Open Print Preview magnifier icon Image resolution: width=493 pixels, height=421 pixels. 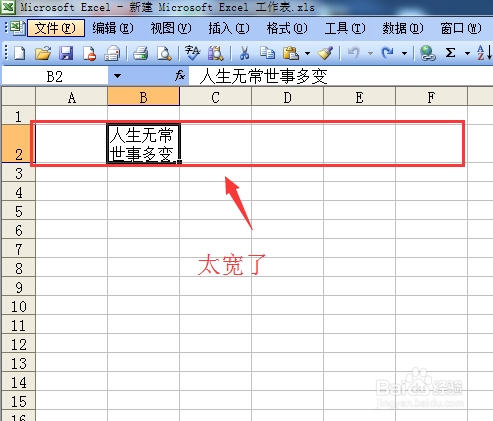pyautogui.click(x=164, y=53)
